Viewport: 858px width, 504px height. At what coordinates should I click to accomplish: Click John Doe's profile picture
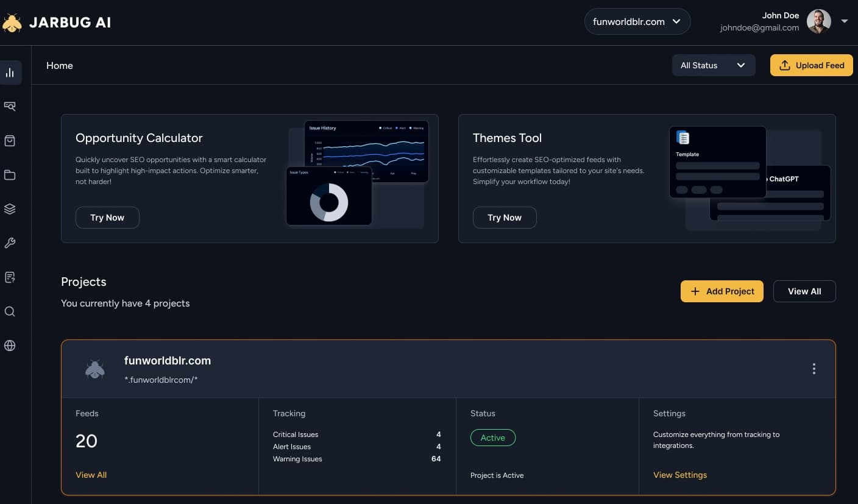pos(819,21)
